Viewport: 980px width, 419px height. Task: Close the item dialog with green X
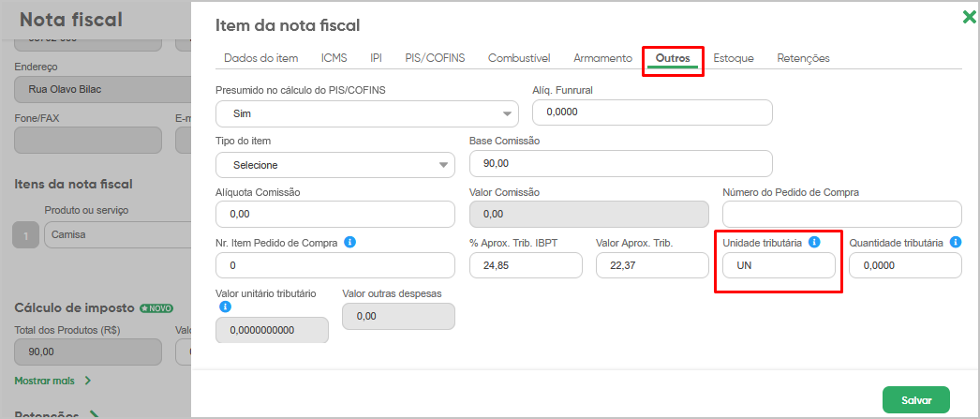click(970, 18)
